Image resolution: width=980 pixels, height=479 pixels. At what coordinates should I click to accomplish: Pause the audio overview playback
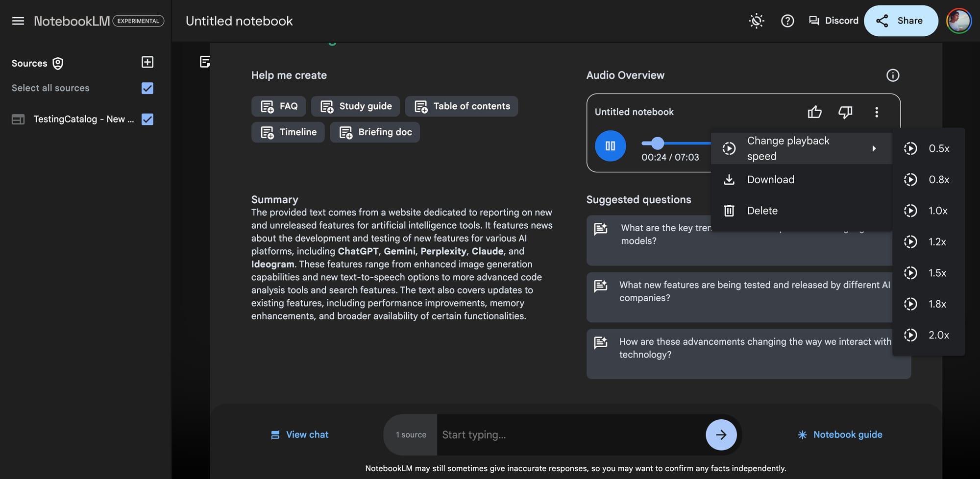coord(611,146)
